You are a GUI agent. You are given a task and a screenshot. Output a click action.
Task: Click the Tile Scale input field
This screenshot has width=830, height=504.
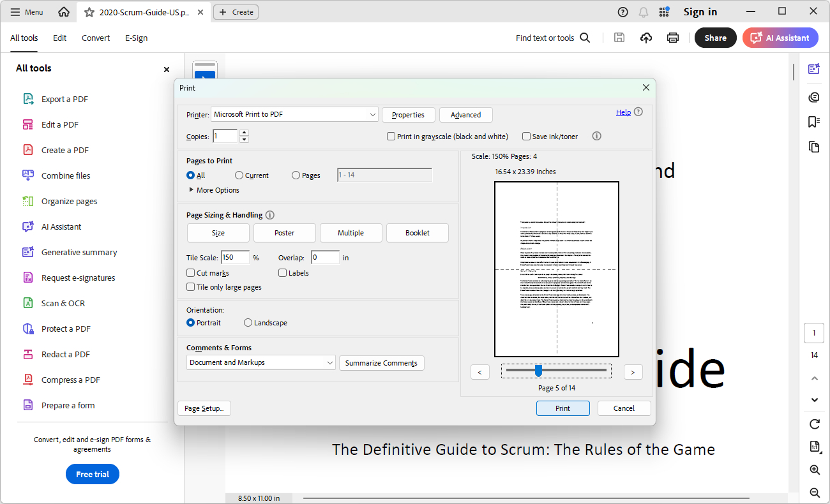[x=235, y=258]
